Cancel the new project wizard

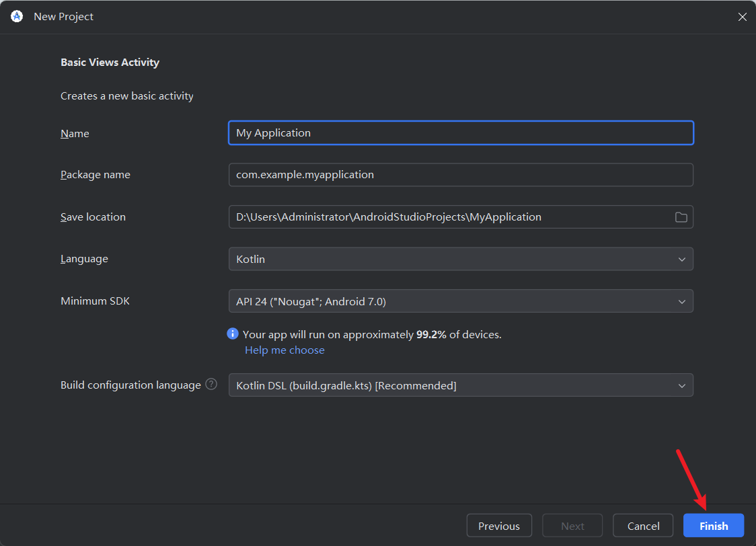click(x=643, y=526)
